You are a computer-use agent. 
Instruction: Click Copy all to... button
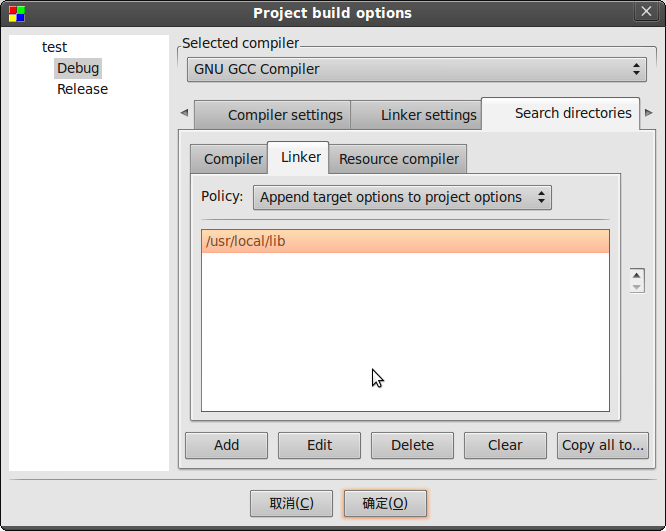[603, 445]
